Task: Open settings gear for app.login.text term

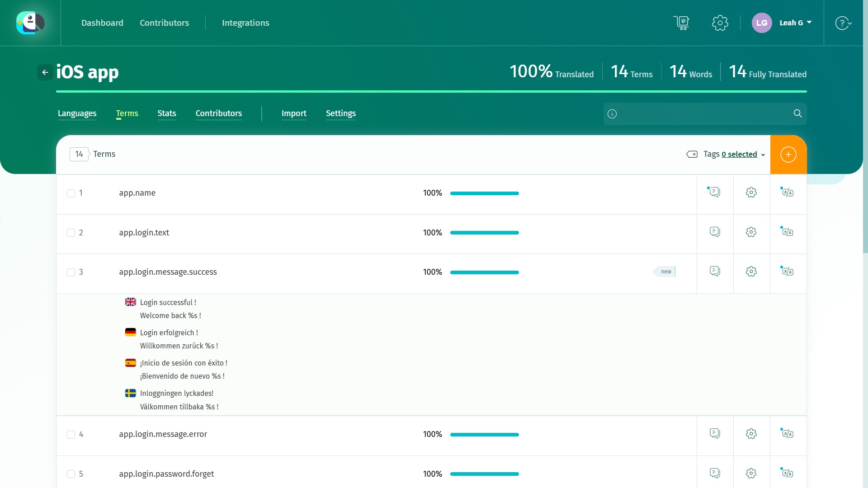Action: coord(751,232)
